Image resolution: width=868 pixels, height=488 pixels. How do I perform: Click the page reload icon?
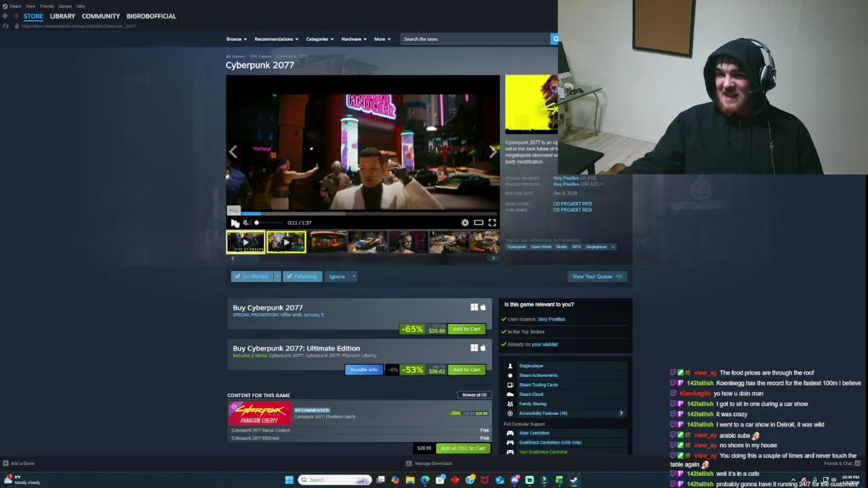click(6, 26)
